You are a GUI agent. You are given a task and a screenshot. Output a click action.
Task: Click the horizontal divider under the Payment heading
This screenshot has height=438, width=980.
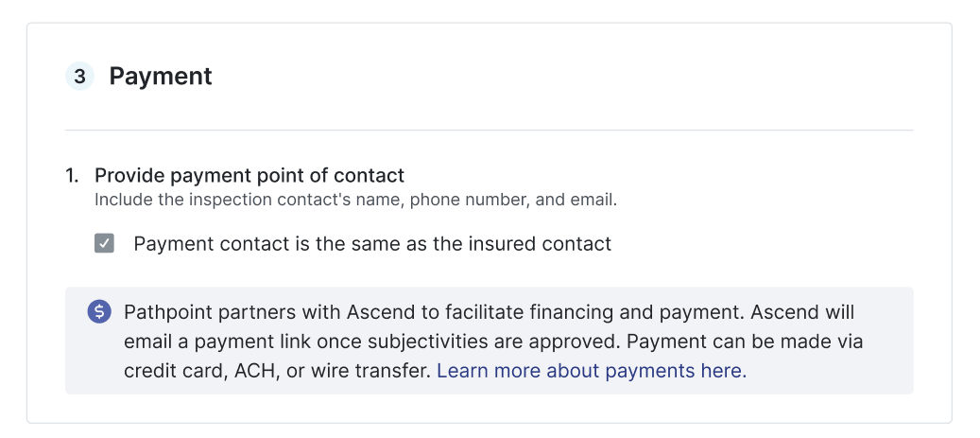point(490,130)
